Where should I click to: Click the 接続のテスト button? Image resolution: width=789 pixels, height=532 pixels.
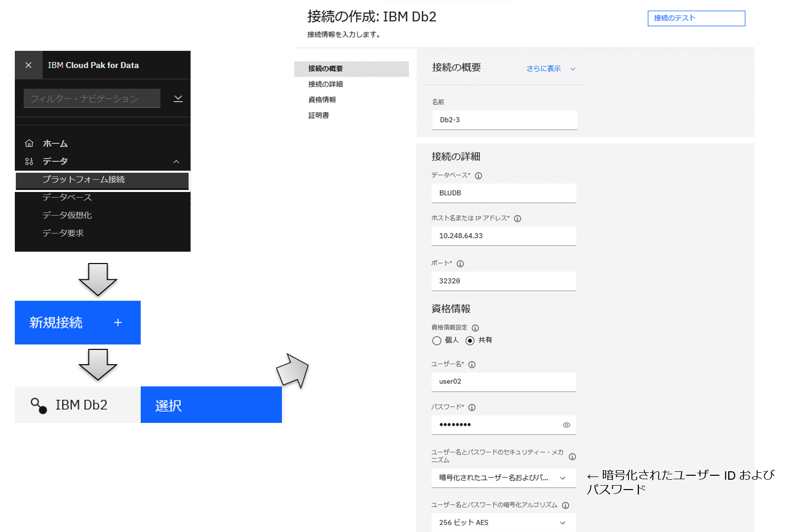pos(696,18)
